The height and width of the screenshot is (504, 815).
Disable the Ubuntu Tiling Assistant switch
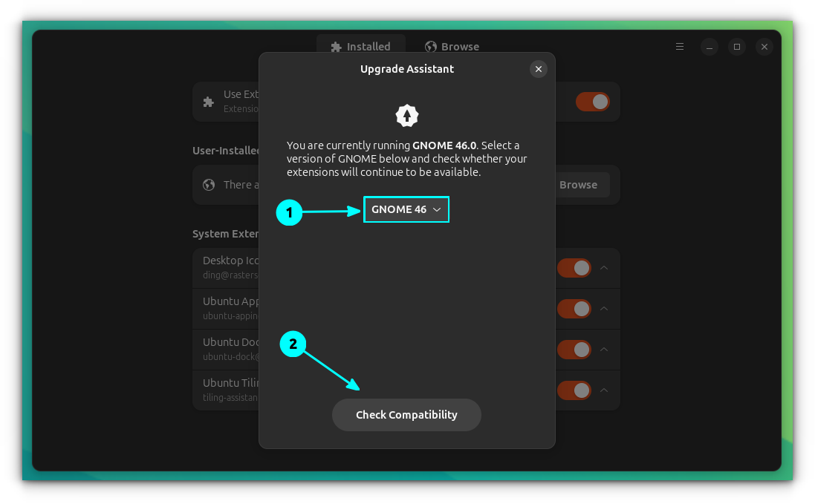tap(574, 390)
